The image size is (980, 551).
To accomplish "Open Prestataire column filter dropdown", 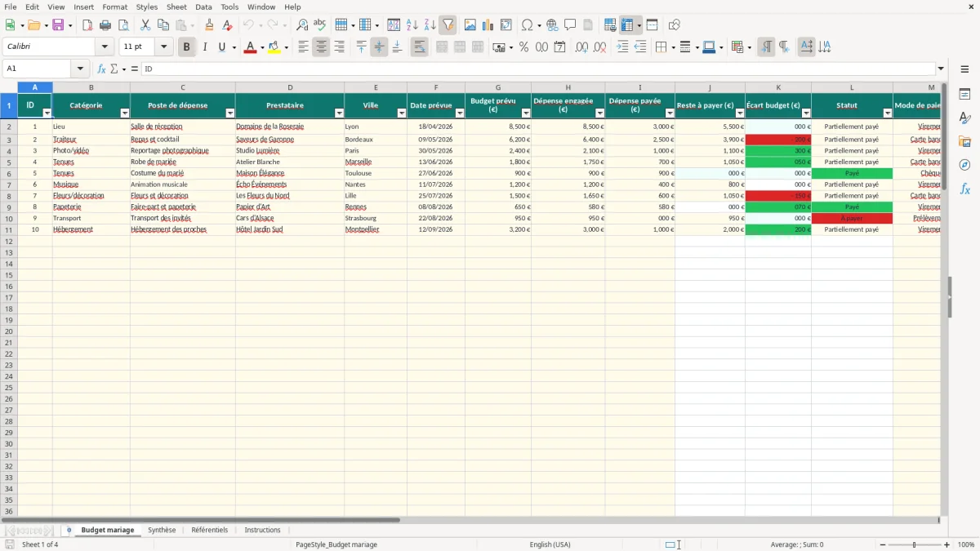I will pos(339,113).
